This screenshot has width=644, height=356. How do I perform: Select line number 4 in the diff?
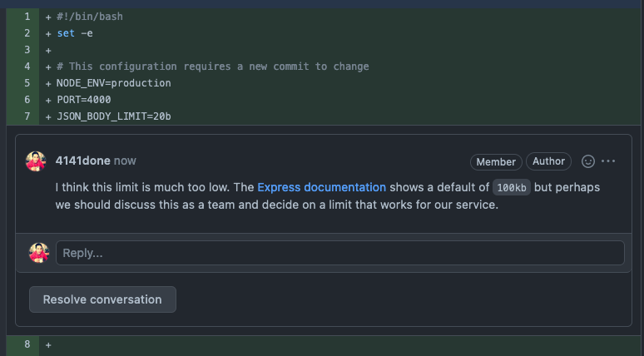(27, 67)
